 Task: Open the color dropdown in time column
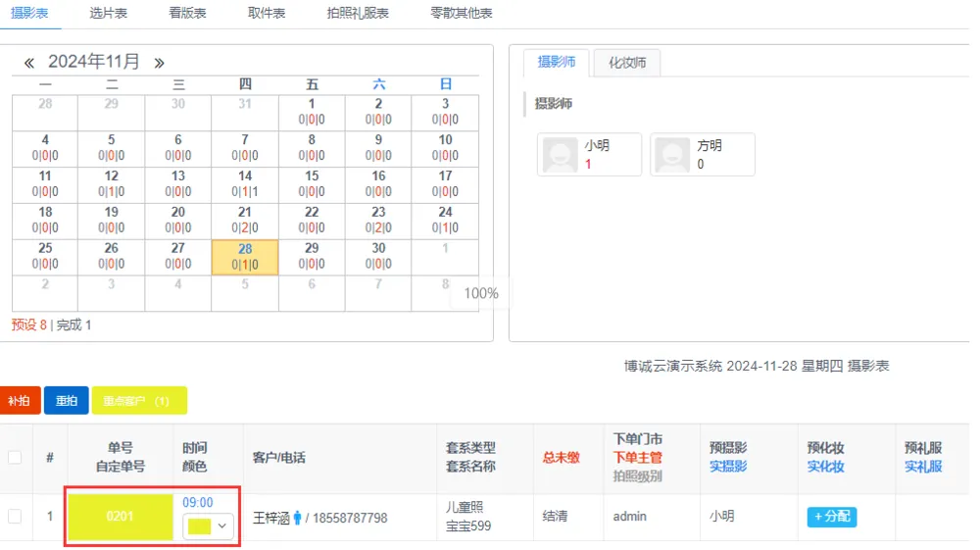(x=223, y=526)
